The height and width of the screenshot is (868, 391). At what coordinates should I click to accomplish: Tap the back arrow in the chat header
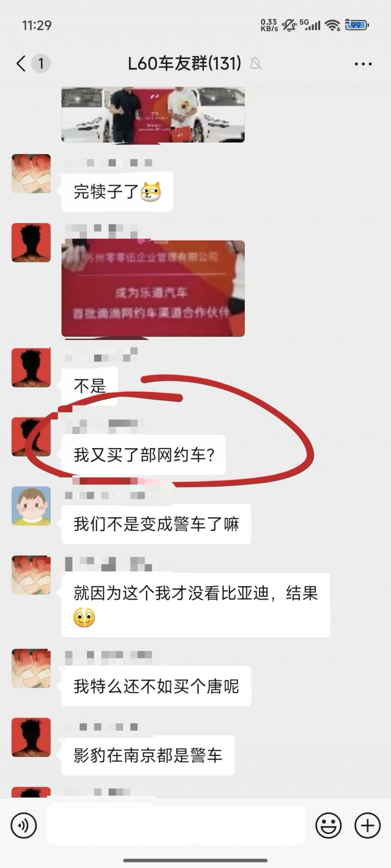[x=21, y=63]
